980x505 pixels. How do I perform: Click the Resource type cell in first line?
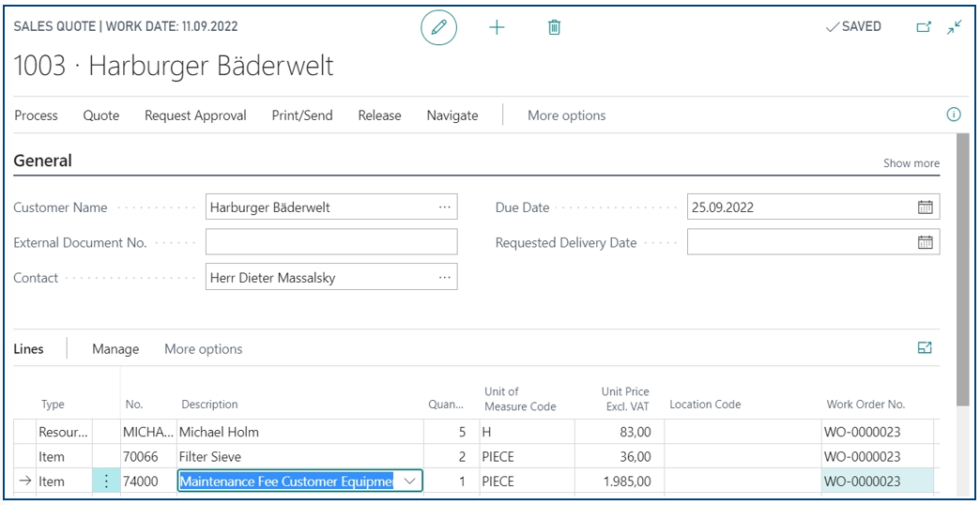(65, 432)
